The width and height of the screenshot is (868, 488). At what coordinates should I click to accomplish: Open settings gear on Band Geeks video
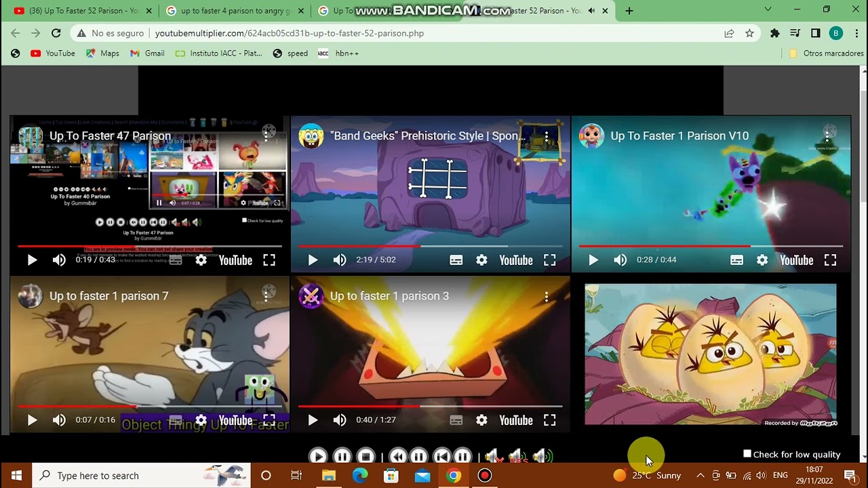481,260
